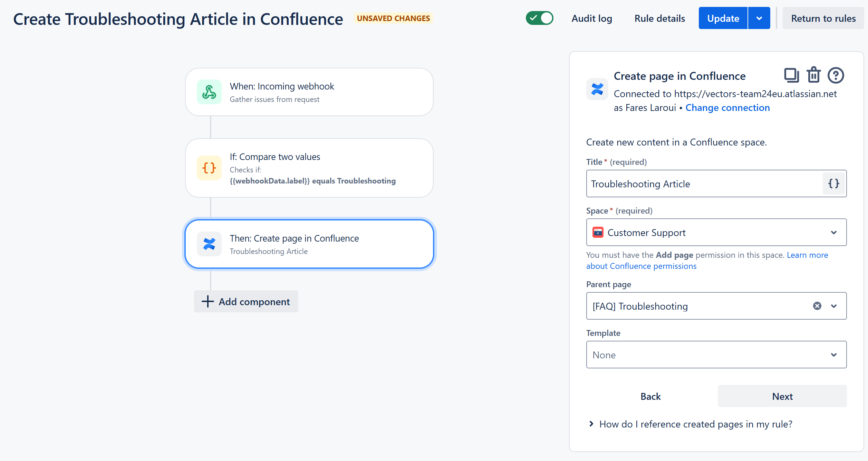Click the Customer Support space icon
868x461 pixels.
point(598,232)
